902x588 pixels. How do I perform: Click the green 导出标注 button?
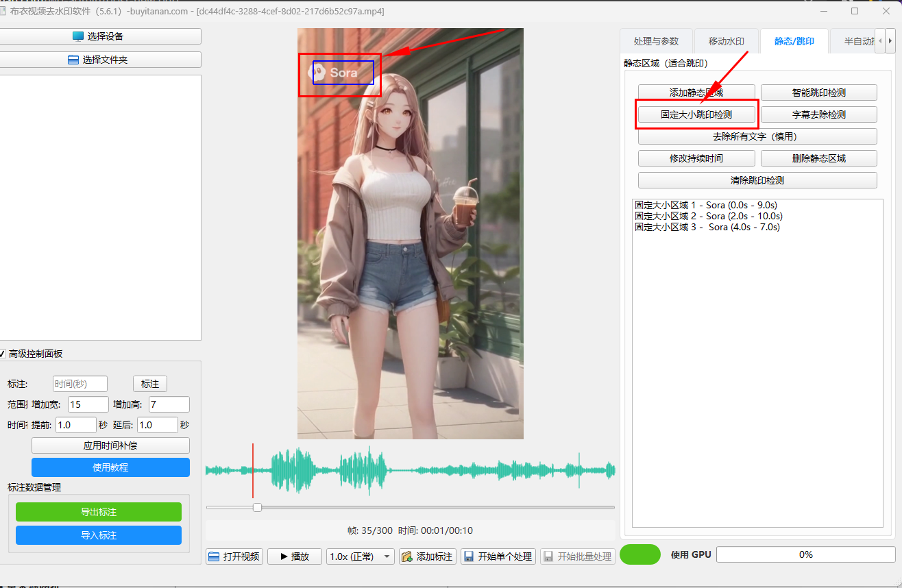coord(98,512)
